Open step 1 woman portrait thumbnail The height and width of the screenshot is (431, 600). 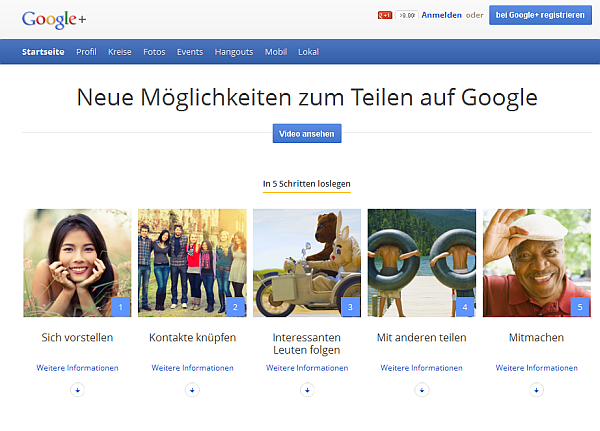point(77,263)
